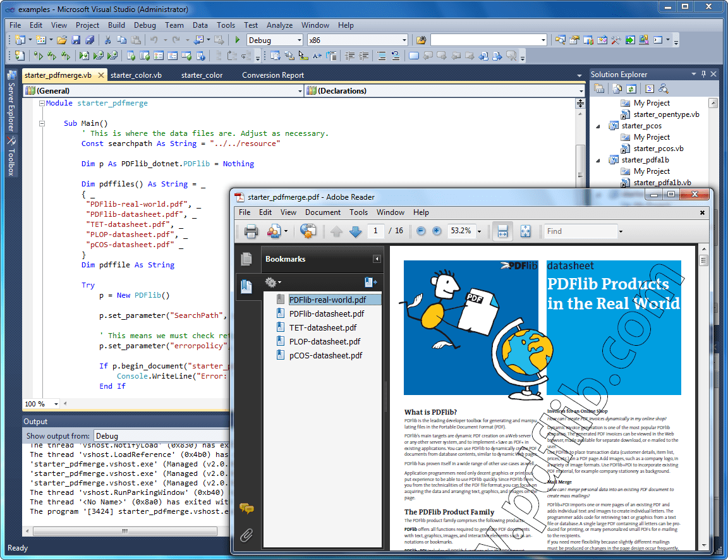Open the bookmarks options gear dropdown
Viewport: 728px width, 560px height.
(x=273, y=282)
